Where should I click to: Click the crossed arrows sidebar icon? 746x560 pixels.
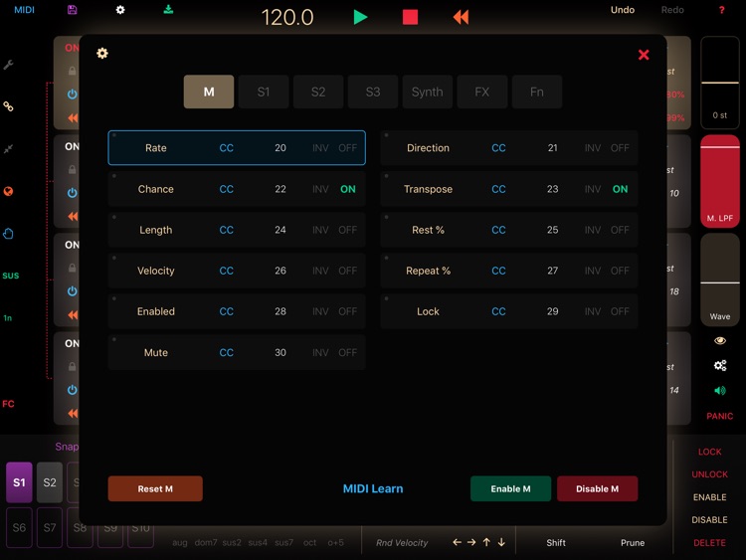click(8, 149)
